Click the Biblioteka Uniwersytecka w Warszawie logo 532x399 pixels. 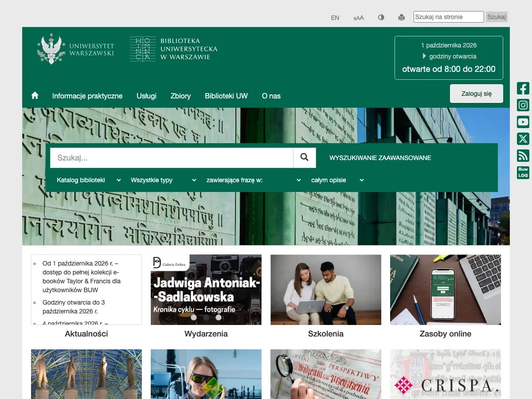(x=174, y=49)
